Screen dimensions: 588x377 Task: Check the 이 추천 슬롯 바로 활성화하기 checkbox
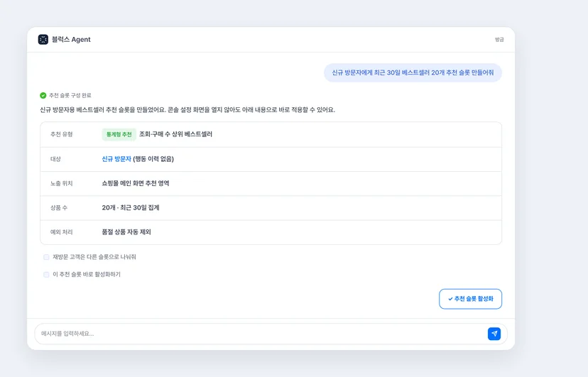pos(46,275)
